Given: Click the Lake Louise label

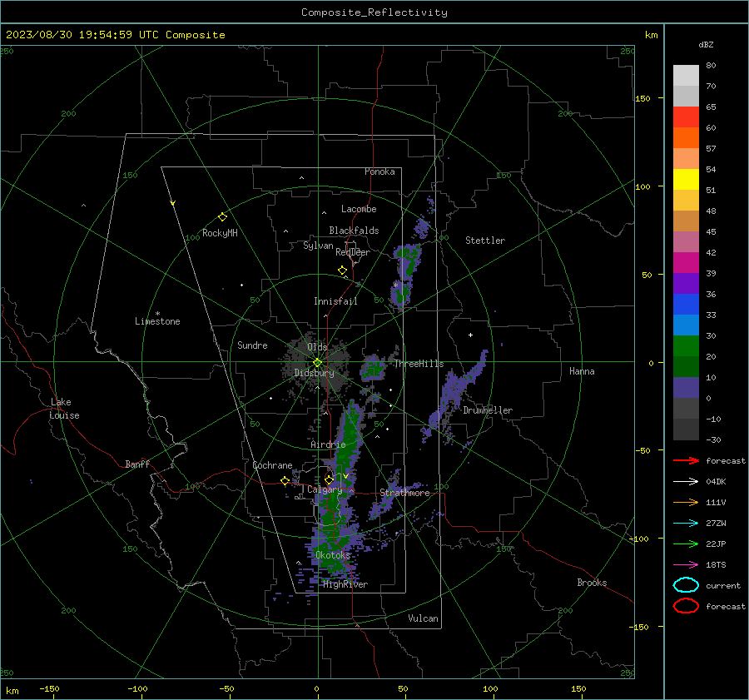Looking at the screenshot, I should click(x=64, y=409).
